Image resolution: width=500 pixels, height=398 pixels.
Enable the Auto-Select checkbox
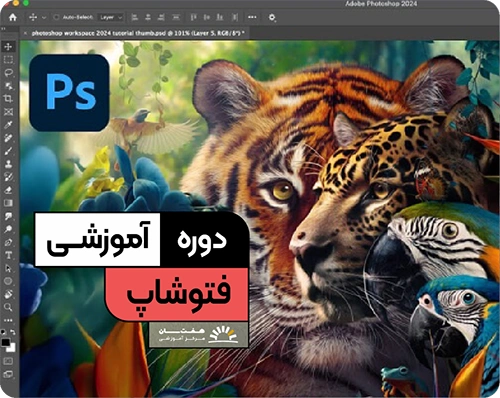tap(56, 17)
